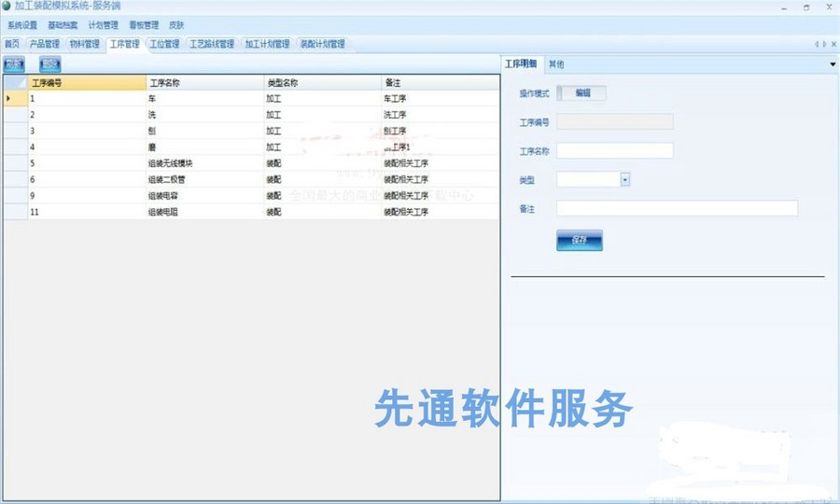Open the right panel options dropdown arrow

833,64
